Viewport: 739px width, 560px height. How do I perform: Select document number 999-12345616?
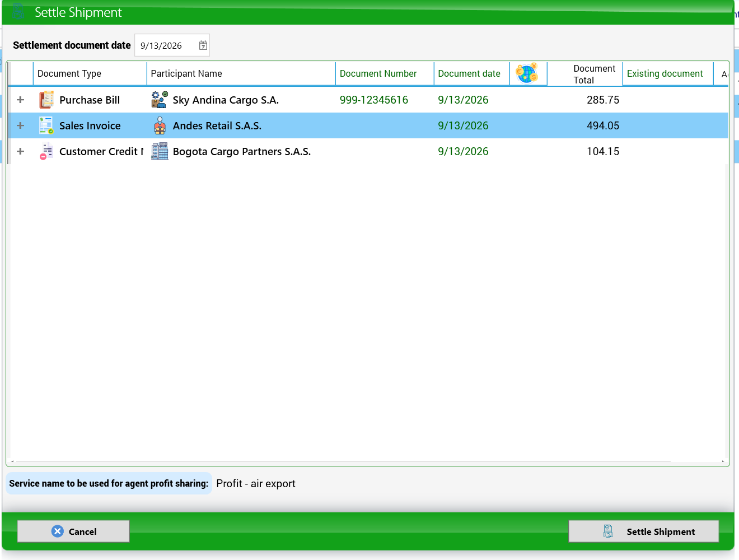(x=374, y=100)
